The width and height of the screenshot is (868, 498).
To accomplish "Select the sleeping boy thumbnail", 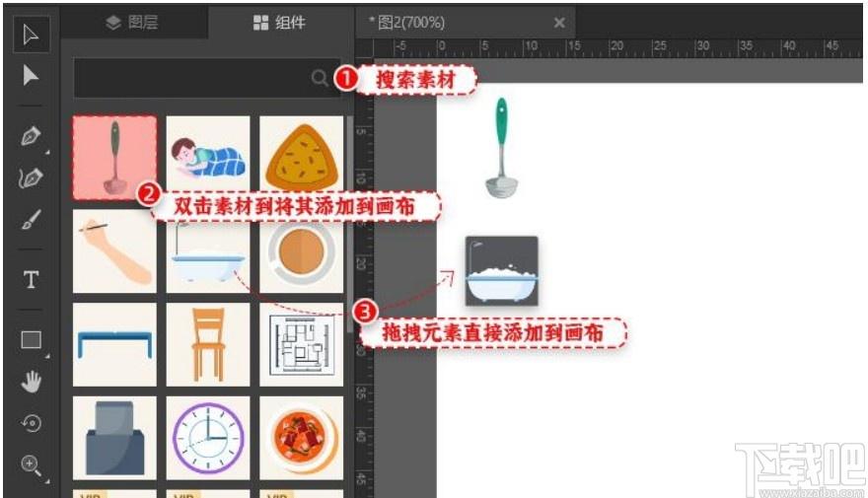I will 208,154.
